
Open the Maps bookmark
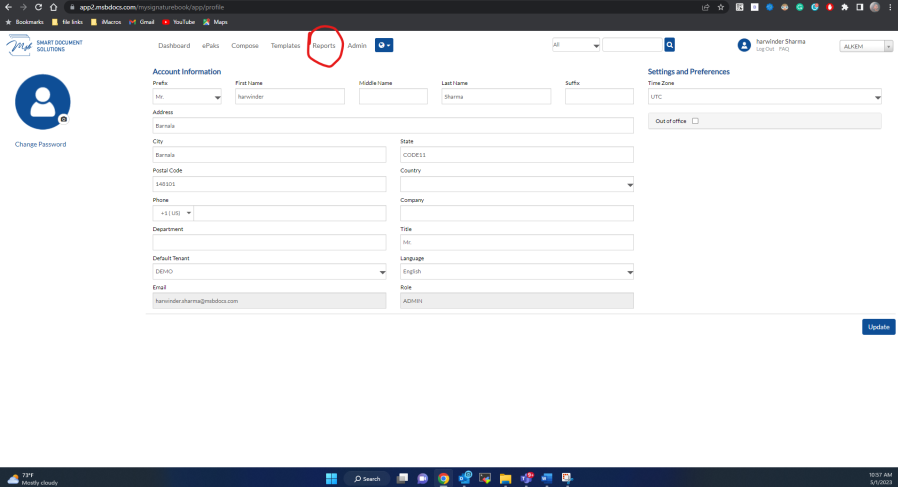click(x=215, y=22)
